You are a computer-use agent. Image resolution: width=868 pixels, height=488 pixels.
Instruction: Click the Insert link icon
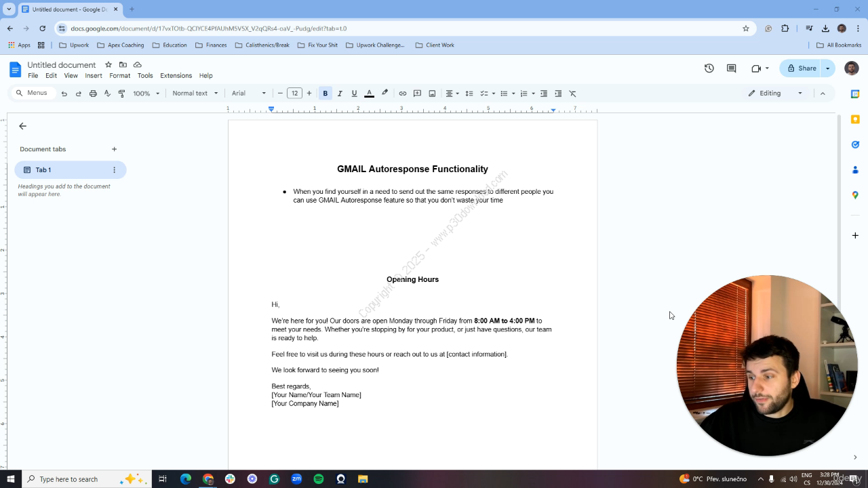tap(403, 94)
